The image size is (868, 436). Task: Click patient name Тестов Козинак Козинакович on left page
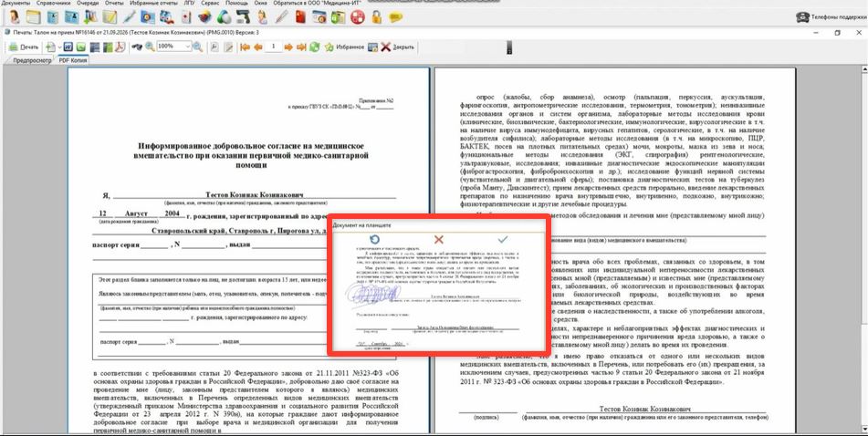(x=254, y=195)
